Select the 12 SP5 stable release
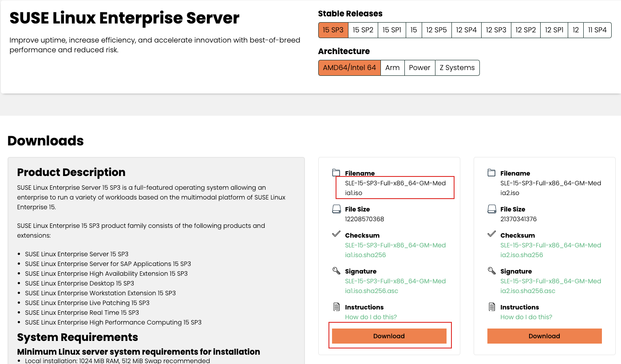 (437, 30)
